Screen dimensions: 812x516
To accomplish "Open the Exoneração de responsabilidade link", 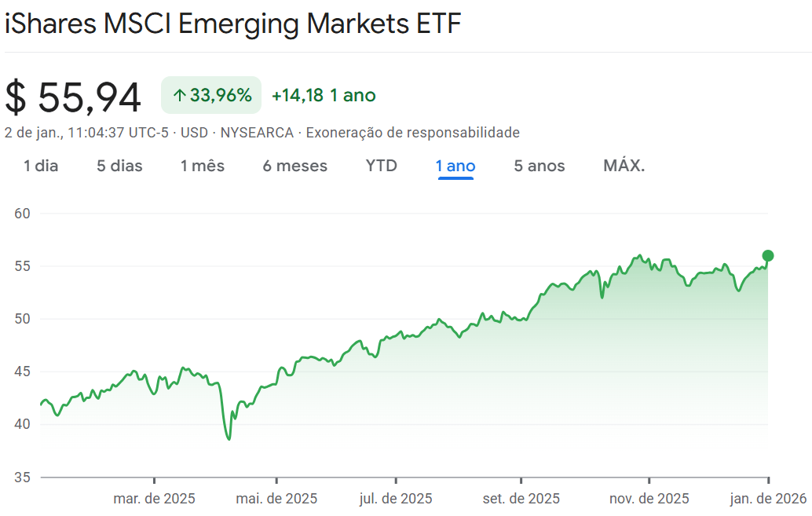I will [412, 133].
